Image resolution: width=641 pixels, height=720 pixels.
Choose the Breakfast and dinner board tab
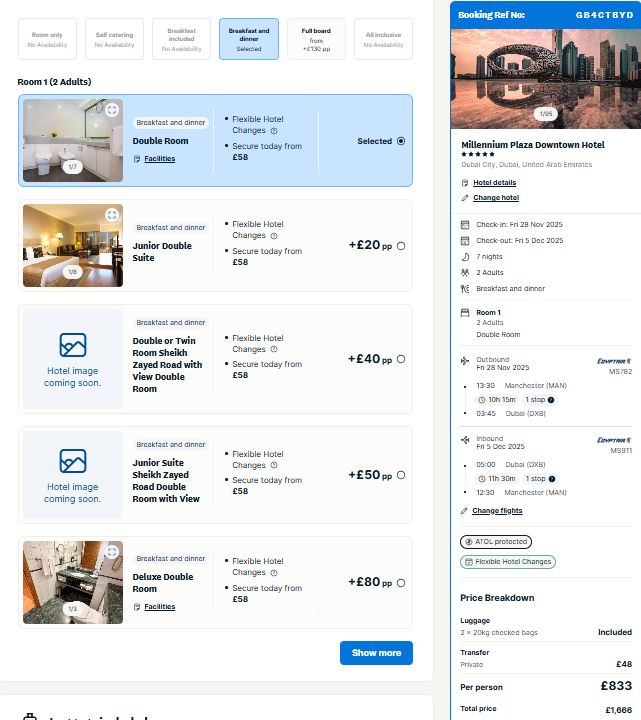click(x=249, y=39)
